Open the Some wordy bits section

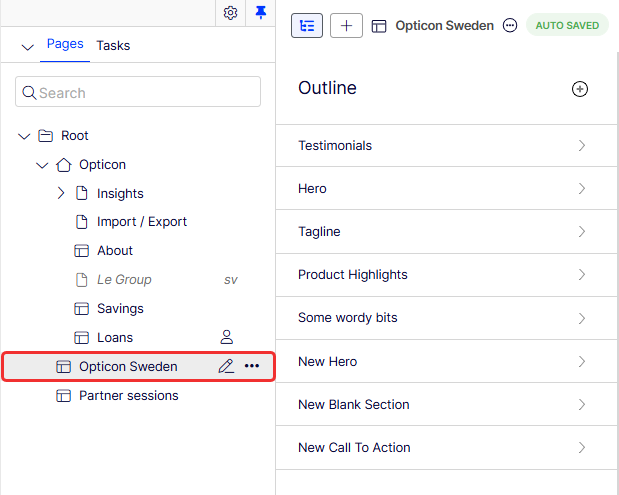(446, 318)
